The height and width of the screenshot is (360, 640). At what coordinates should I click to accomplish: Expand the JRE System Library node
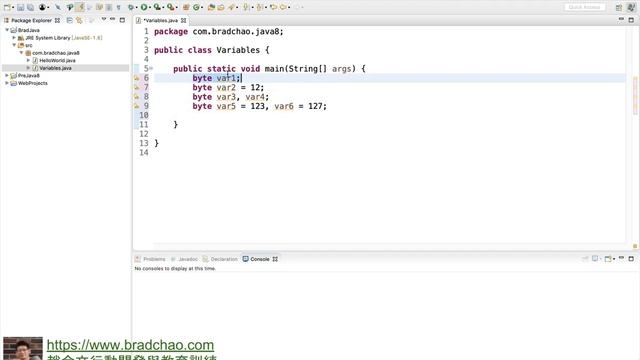click(x=14, y=38)
